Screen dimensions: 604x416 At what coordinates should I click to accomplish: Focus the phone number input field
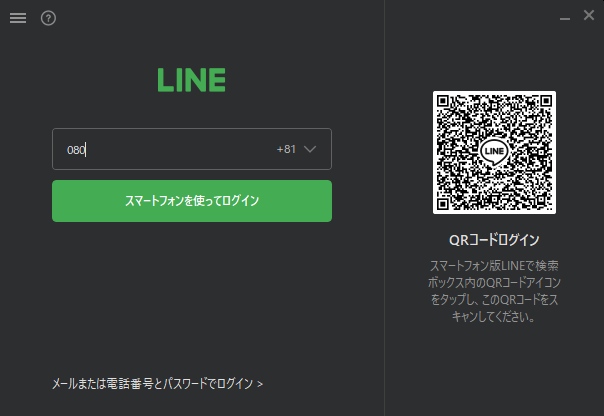click(192, 149)
